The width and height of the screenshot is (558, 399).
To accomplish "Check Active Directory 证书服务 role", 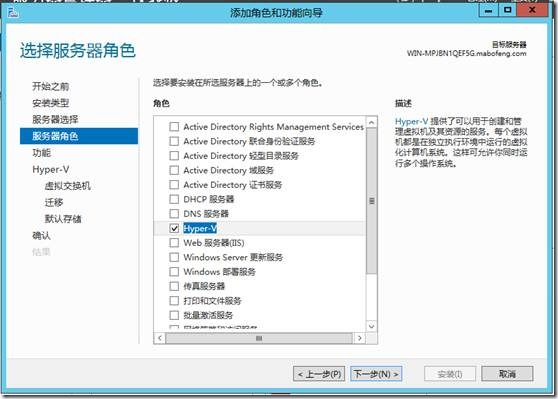I will [x=174, y=185].
